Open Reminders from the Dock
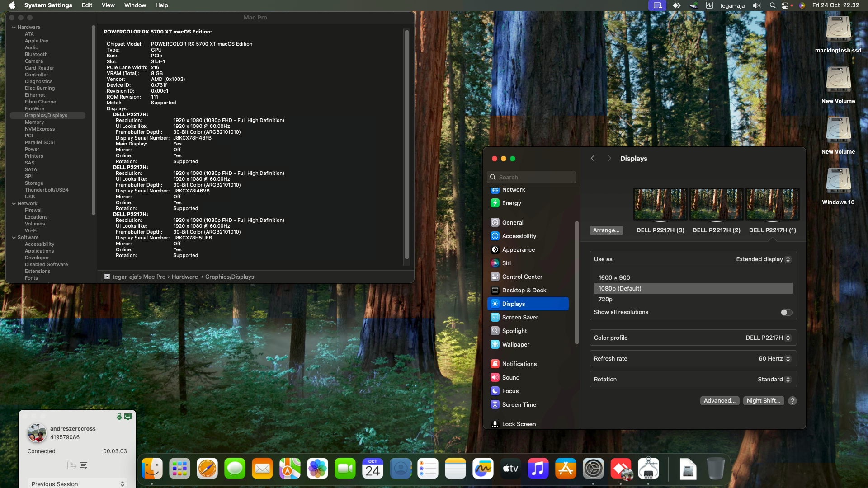868x488 pixels. coord(428,469)
